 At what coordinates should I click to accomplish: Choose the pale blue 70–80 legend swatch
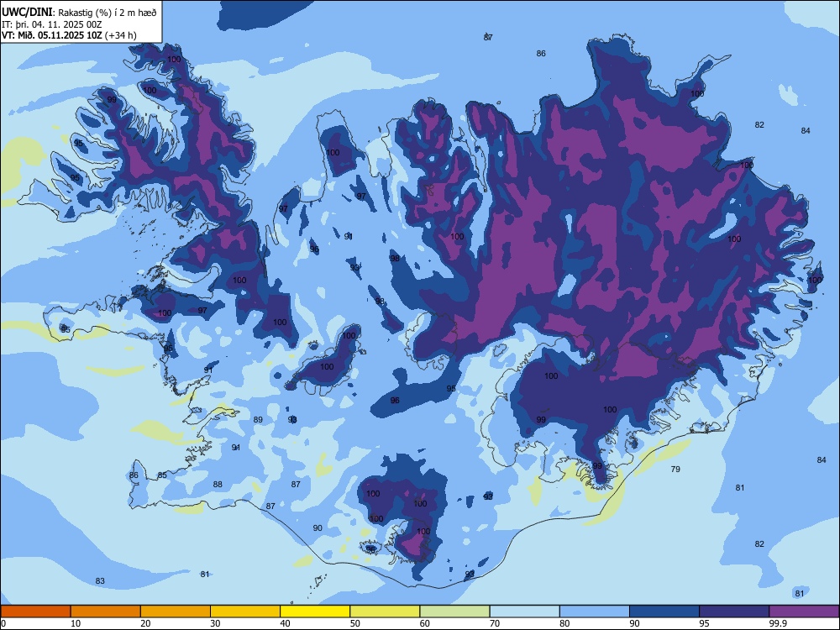[x=524, y=612]
